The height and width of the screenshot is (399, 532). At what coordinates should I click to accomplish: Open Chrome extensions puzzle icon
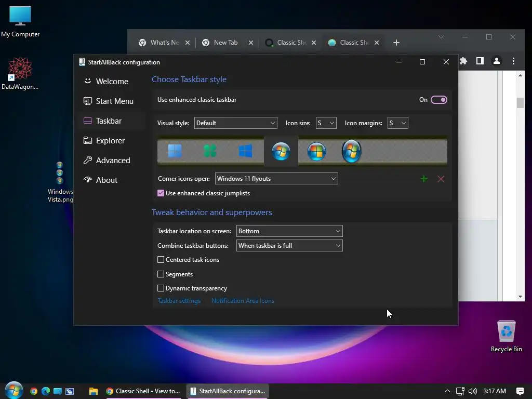click(x=463, y=61)
